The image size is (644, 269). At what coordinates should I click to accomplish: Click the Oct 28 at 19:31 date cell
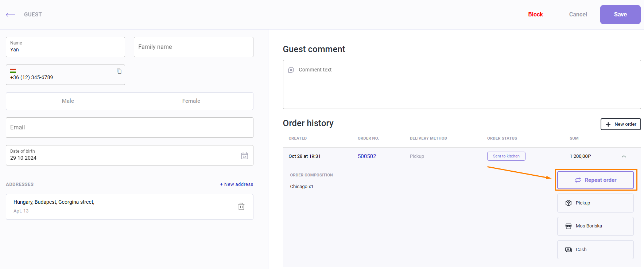304,156
